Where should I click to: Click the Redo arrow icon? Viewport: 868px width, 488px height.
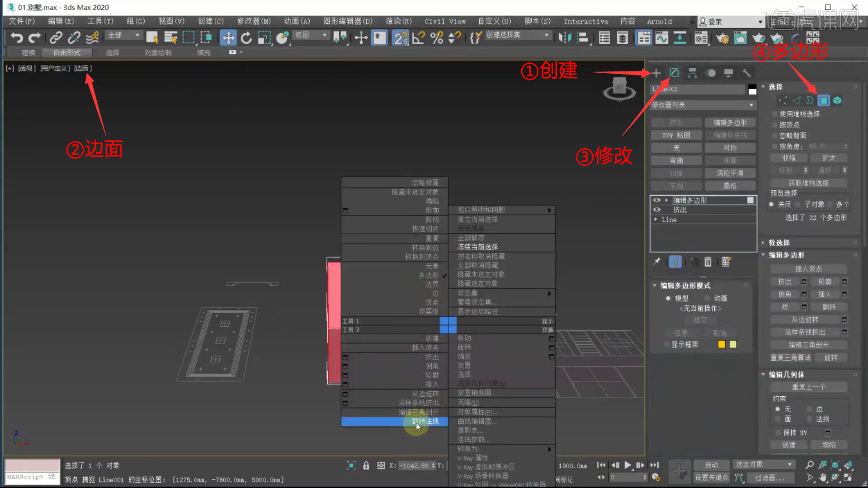click(35, 38)
